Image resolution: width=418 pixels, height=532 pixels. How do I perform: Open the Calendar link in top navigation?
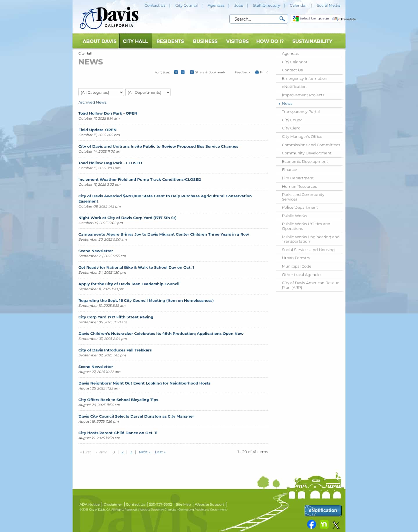(298, 5)
